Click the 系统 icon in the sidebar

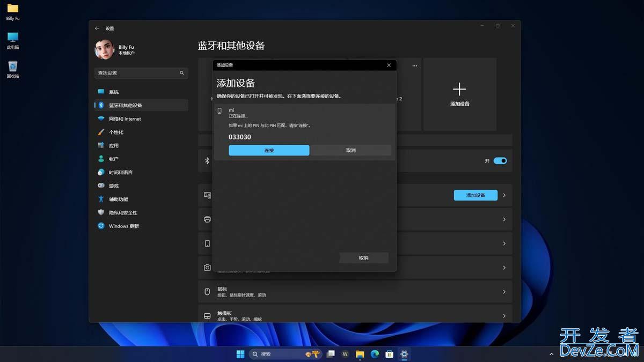(101, 92)
